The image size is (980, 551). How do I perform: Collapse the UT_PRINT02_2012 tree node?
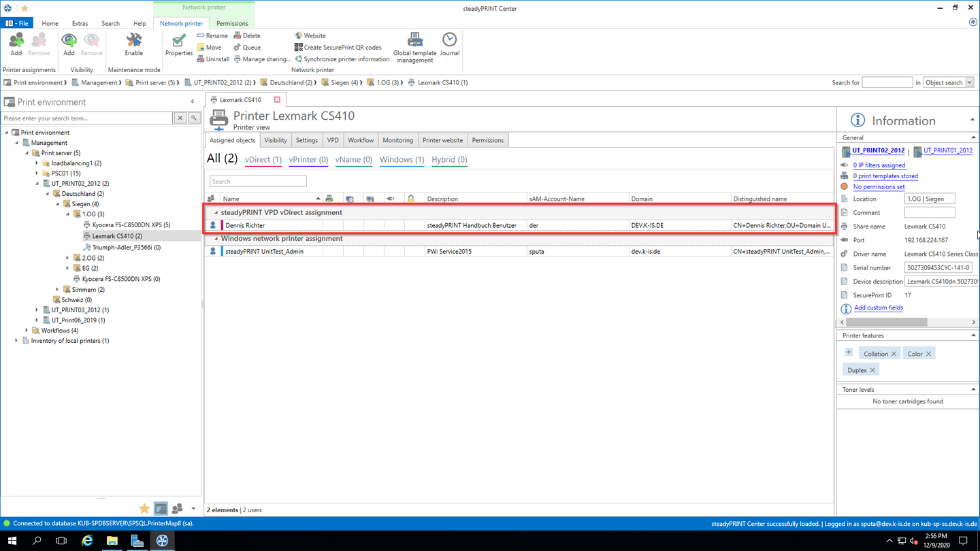pyautogui.click(x=37, y=184)
